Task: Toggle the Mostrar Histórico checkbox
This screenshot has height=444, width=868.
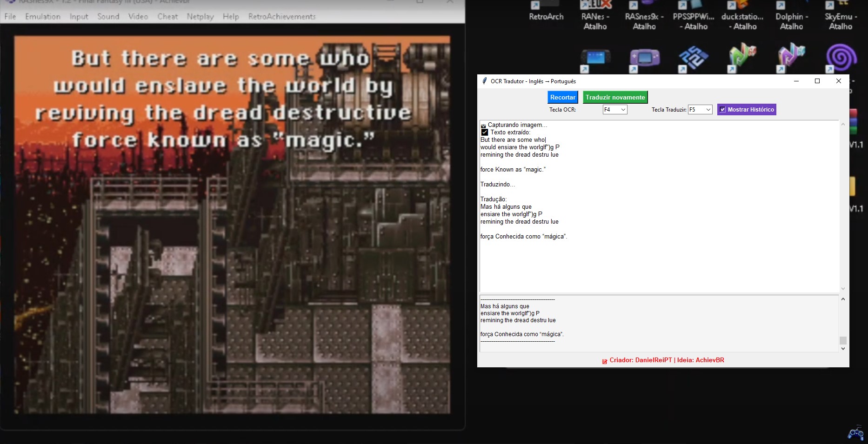Action: click(722, 110)
